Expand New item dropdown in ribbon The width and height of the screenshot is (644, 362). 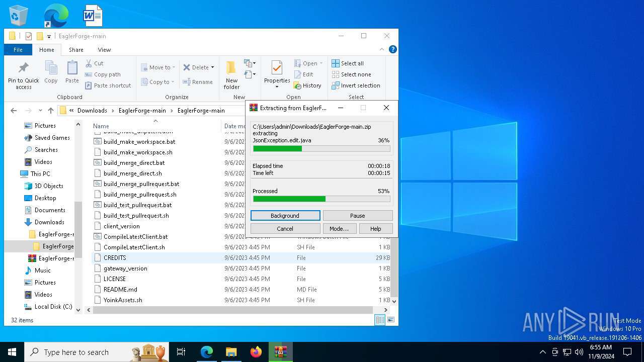click(x=250, y=63)
